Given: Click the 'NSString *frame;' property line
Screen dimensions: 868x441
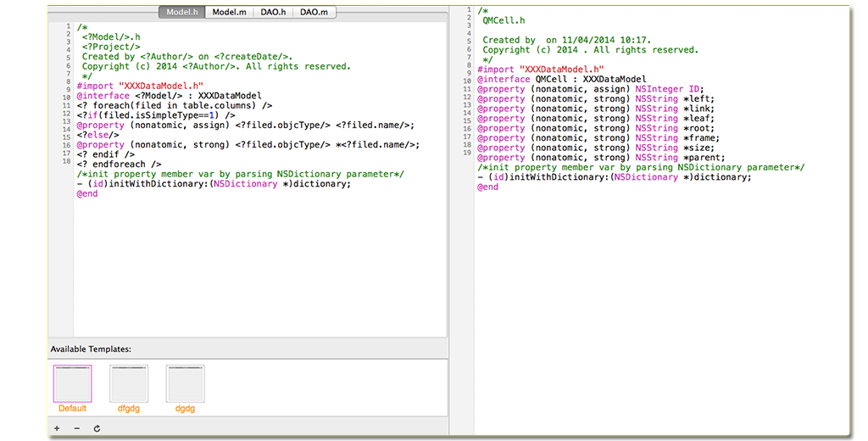Looking at the screenshot, I should (x=599, y=138).
